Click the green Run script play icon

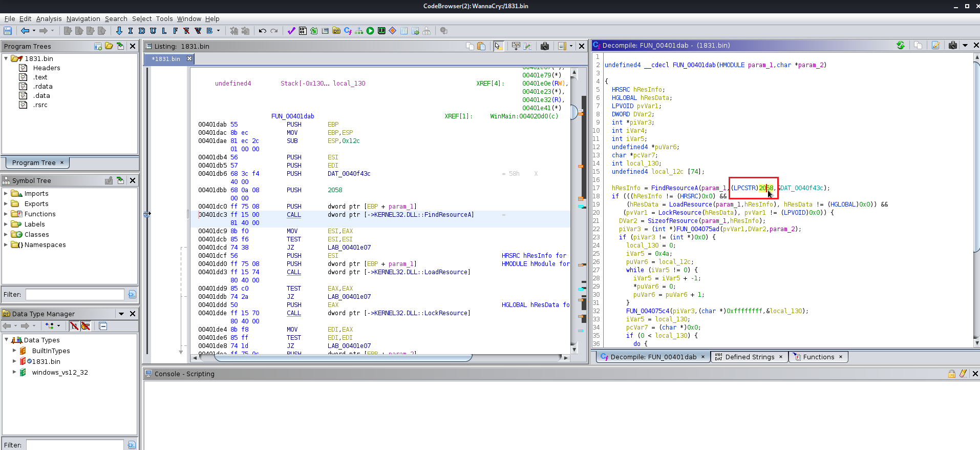coord(370,31)
